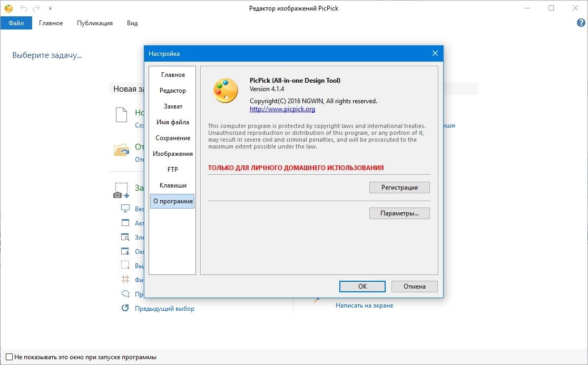Image resolution: width=588 pixels, height=365 pixels.
Task: Click the fixed region capture icon
Action: coord(125,280)
